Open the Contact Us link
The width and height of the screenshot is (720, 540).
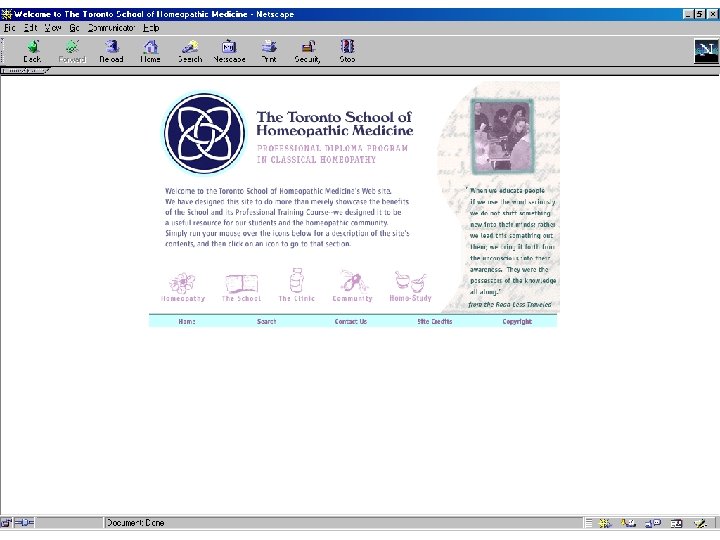(x=351, y=321)
